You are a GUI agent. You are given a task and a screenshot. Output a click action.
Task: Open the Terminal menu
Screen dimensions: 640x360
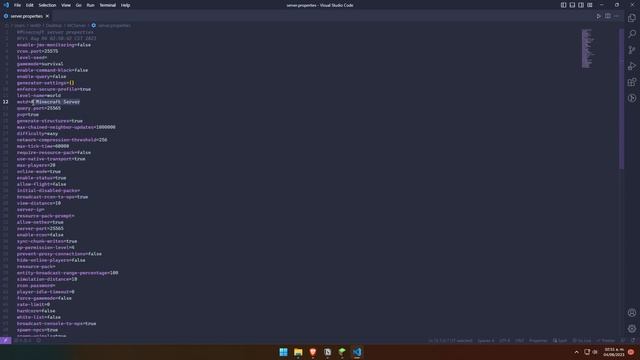(107, 5)
